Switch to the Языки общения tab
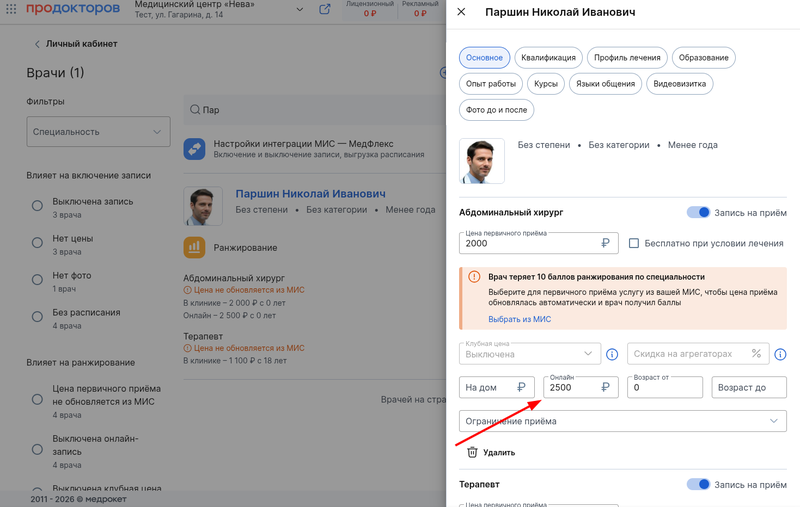The image size is (800, 507). tap(606, 84)
